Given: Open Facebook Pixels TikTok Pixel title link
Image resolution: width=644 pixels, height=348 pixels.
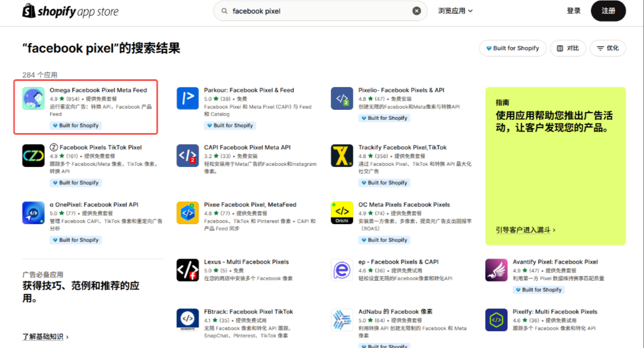Looking at the screenshot, I should pos(96,147).
